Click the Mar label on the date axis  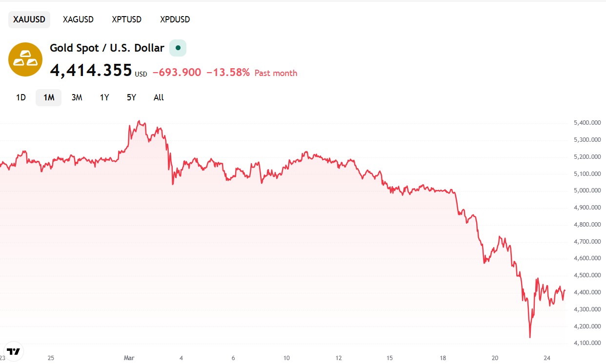[129, 358]
